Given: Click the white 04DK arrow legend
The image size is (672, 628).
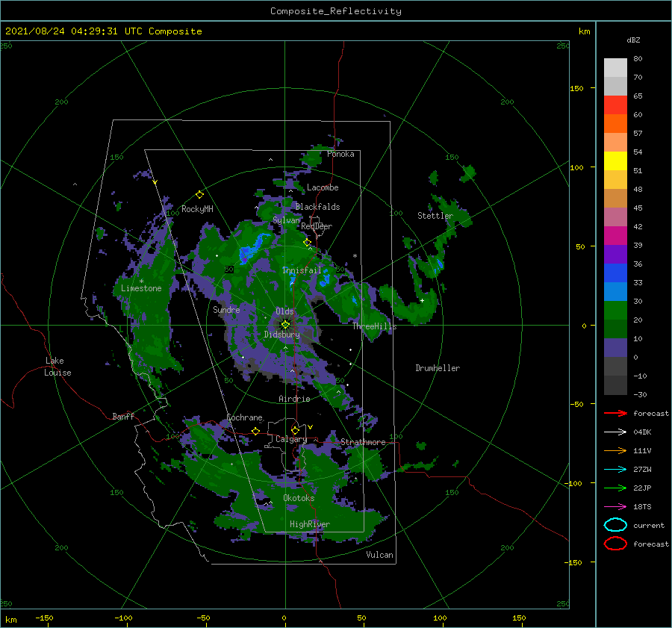Looking at the screenshot, I should click(615, 432).
